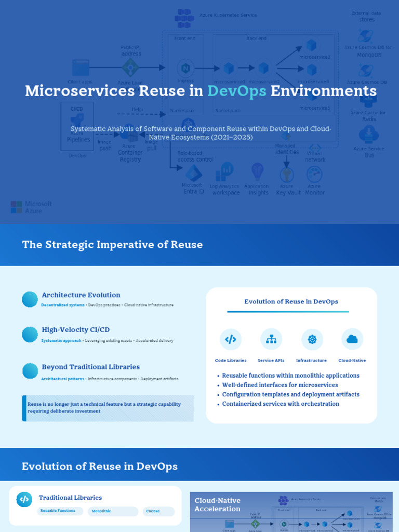
Task: Click the Cloud-Native label
Action: [352, 361]
